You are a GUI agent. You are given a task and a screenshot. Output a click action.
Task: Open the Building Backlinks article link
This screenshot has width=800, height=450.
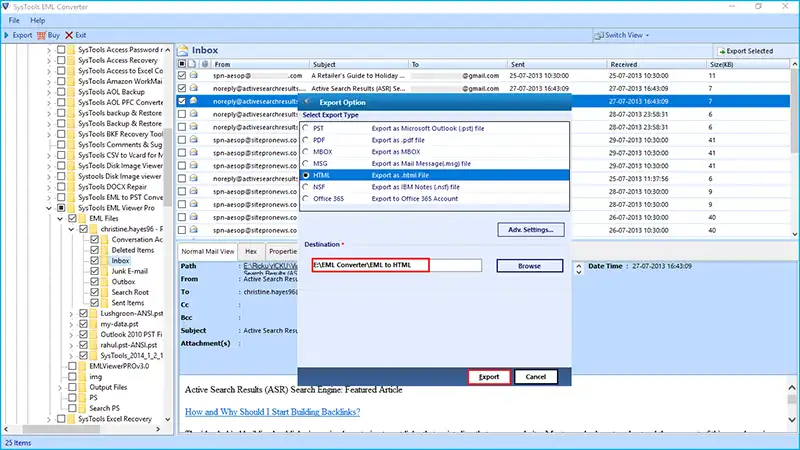tap(272, 412)
